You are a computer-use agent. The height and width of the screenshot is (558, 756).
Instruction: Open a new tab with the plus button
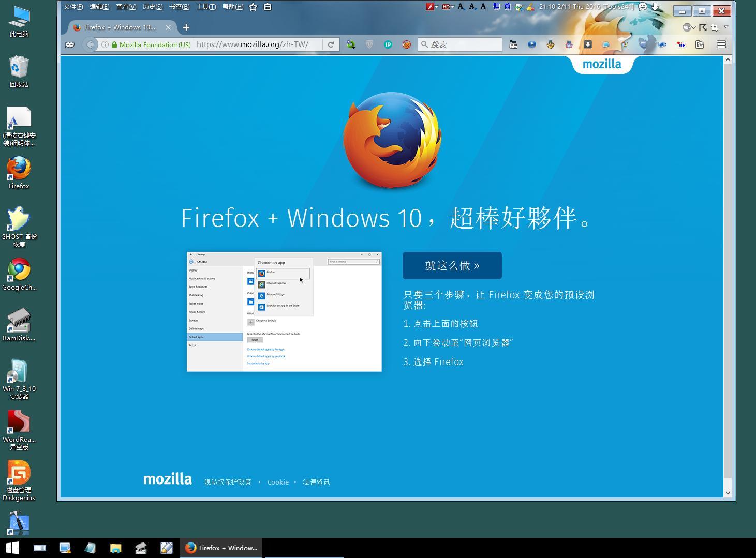[186, 27]
